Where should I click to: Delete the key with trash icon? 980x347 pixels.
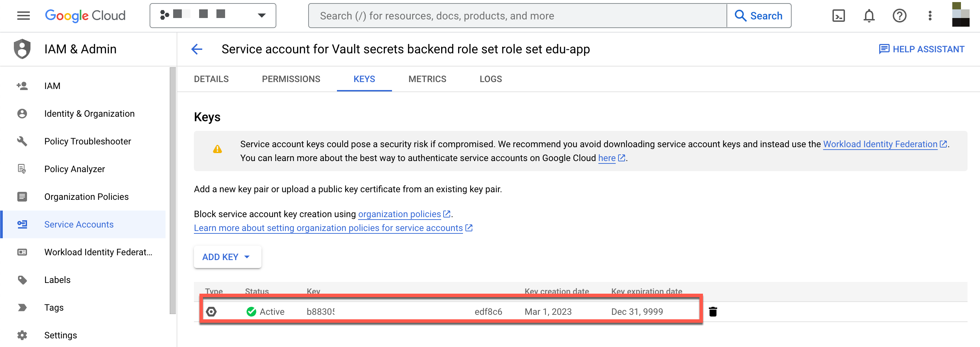click(713, 312)
